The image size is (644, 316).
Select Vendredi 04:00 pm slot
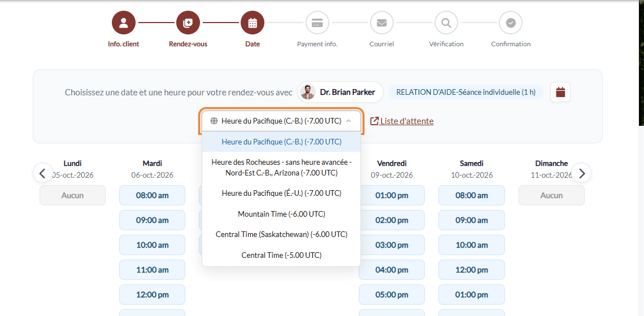pyautogui.click(x=392, y=270)
